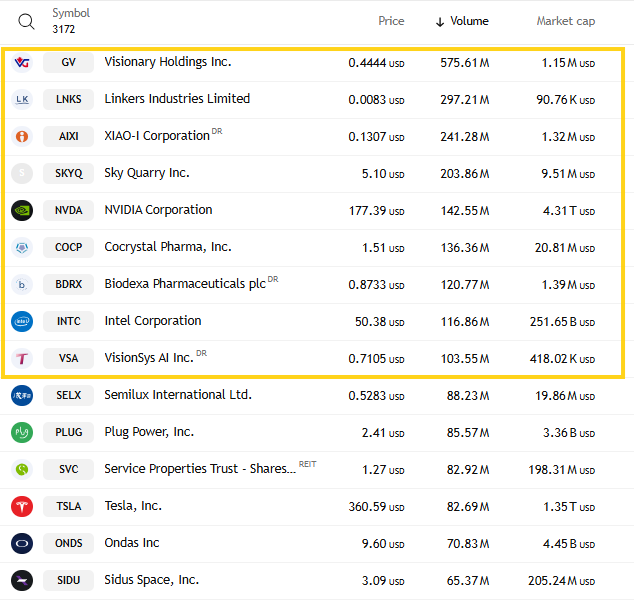This screenshot has height=606, width=634.
Task: Click the Cocrystal Pharma logo icon
Action: pos(22,247)
